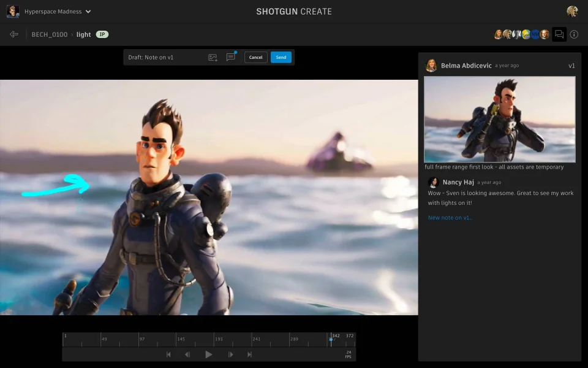Click the blue playhead at frame 342
588x368 pixels.
point(331,339)
